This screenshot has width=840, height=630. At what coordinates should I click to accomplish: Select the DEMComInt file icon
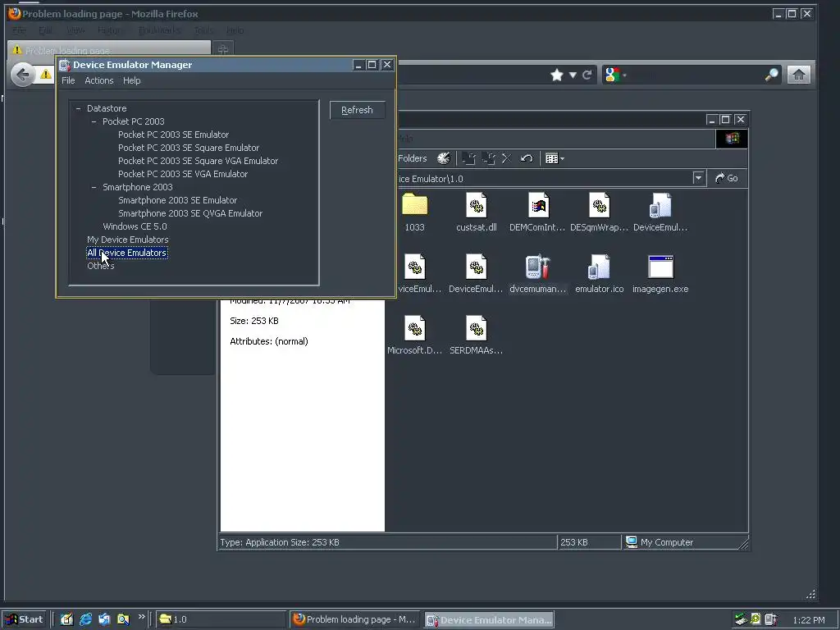(538, 204)
